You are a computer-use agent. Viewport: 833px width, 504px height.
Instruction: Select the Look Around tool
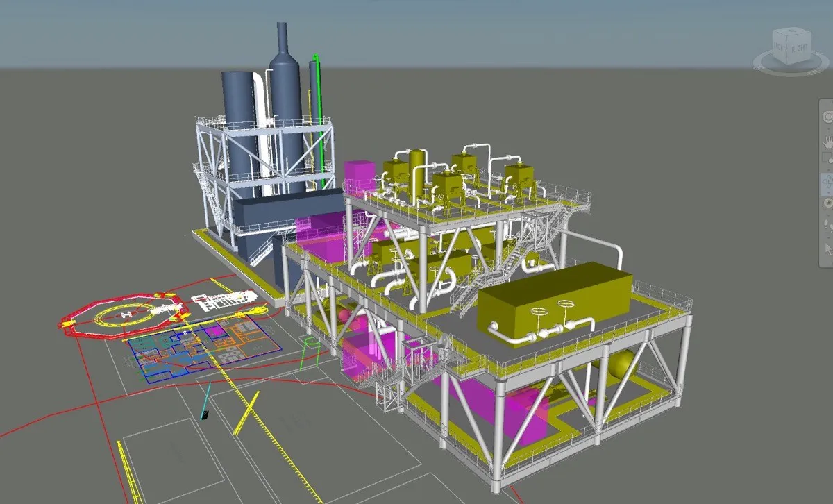point(829,203)
